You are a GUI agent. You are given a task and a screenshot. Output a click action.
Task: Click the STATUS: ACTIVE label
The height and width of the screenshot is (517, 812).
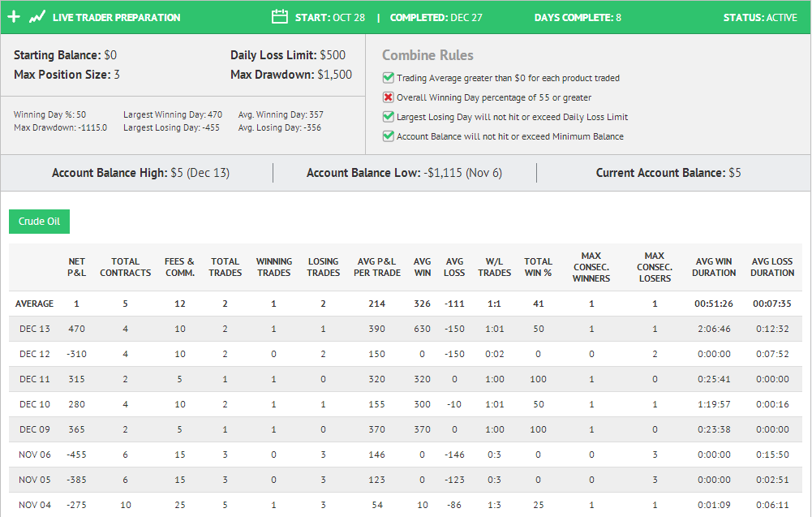[760, 18]
